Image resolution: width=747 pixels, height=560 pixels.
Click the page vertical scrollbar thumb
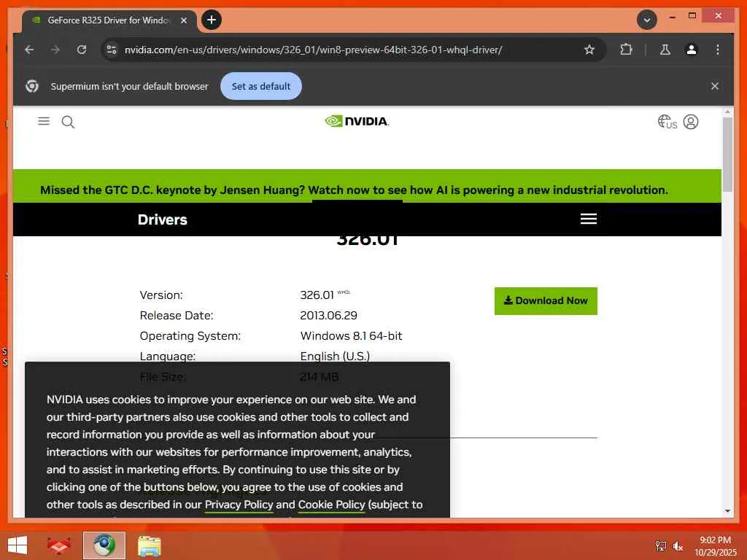tap(727, 155)
